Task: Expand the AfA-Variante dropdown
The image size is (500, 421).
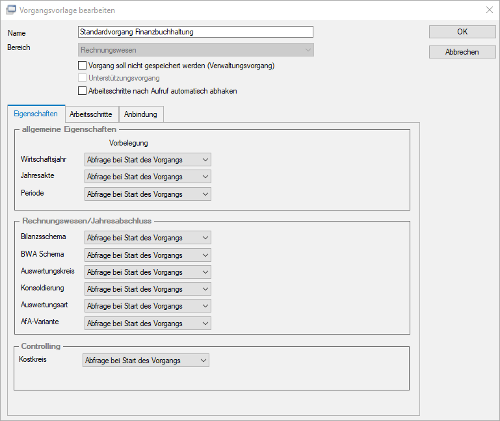Action: point(147,323)
